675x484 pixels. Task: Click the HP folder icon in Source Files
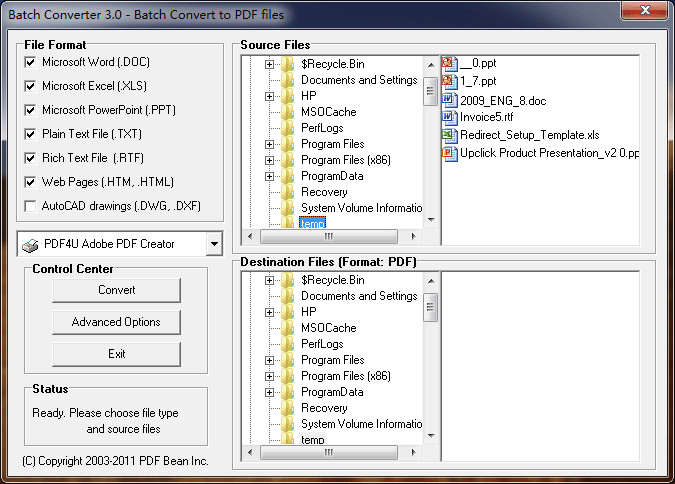(x=288, y=96)
